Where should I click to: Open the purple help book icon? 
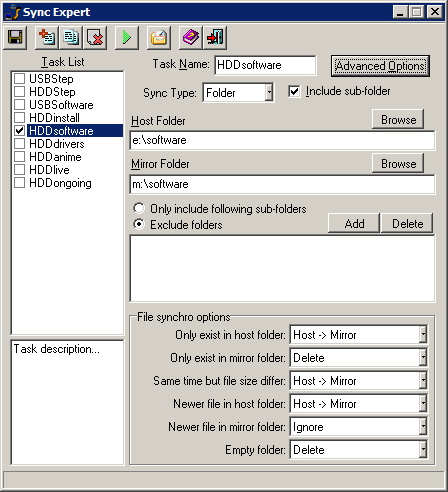tap(191, 37)
